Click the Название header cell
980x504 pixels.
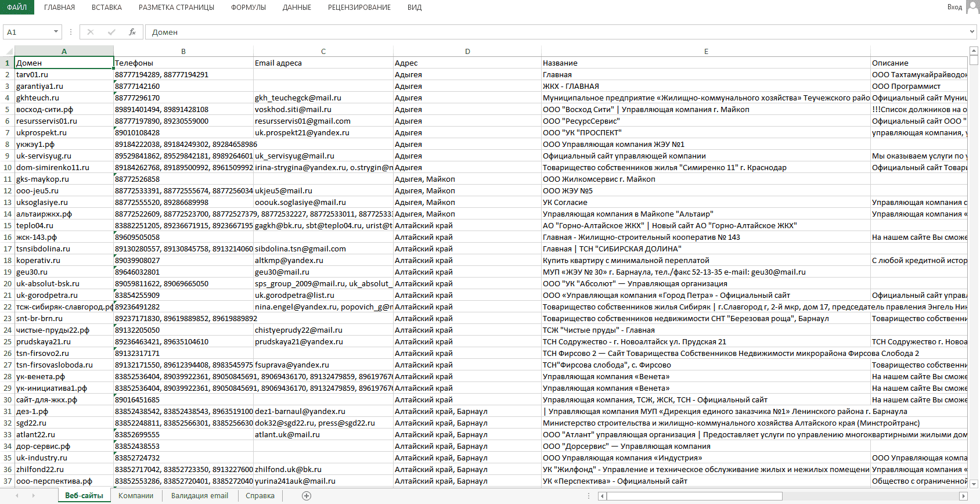click(x=706, y=63)
